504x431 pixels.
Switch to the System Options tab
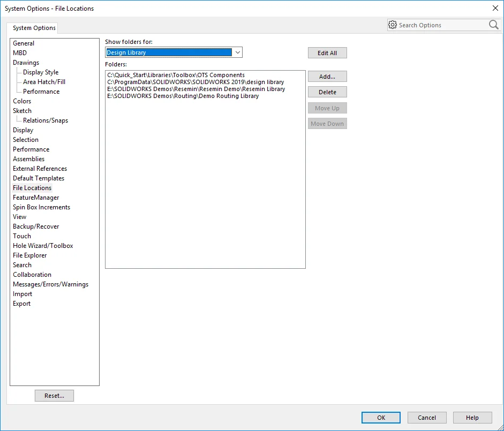tap(34, 28)
